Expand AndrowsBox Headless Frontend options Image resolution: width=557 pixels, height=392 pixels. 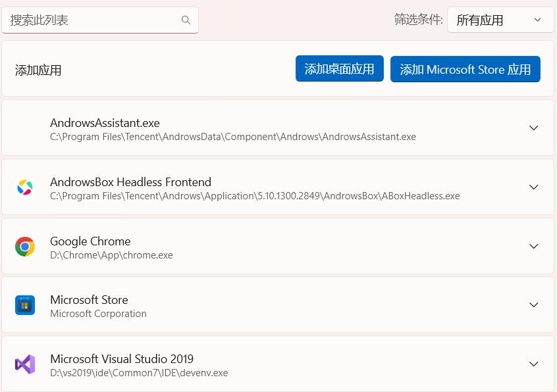[x=533, y=187]
